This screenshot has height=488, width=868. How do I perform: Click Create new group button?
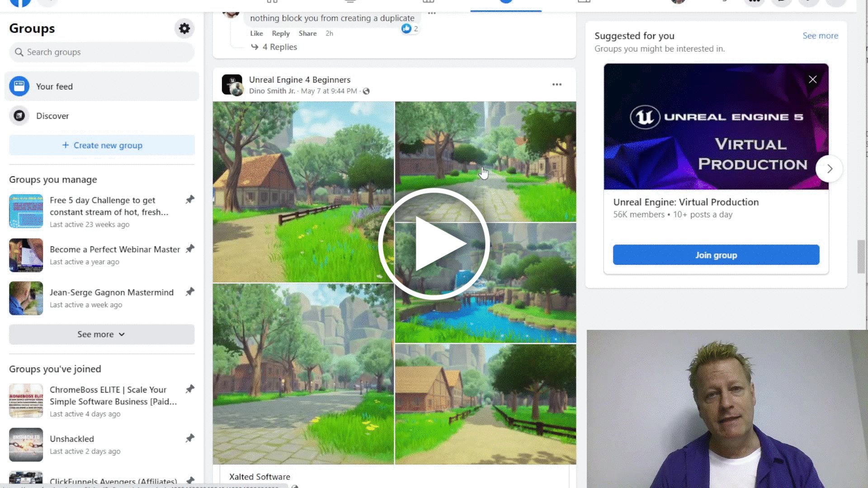[x=102, y=145]
